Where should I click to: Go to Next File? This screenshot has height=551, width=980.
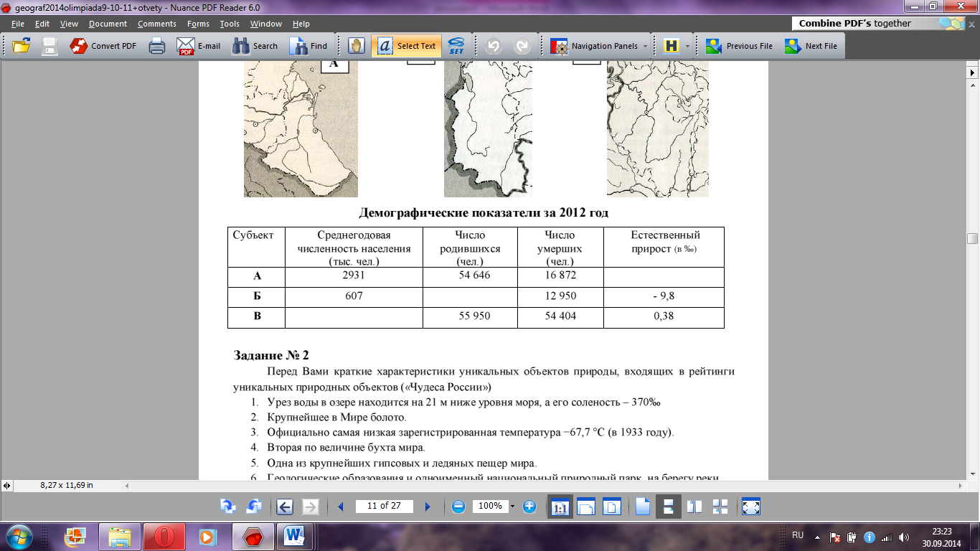(x=811, y=46)
